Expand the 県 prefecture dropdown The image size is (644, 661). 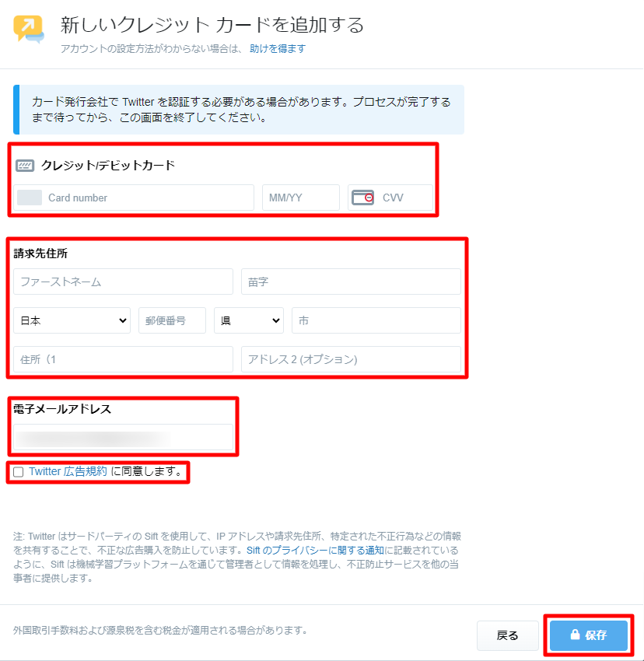[248, 320]
